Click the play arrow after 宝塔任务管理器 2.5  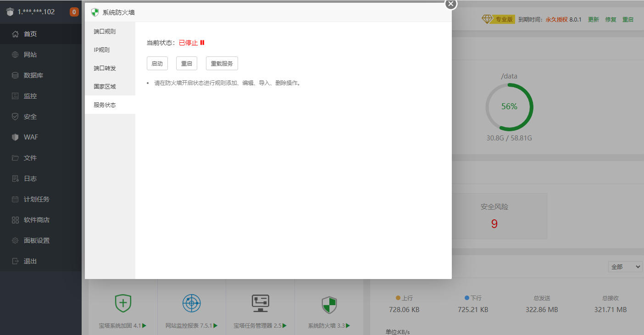(284, 326)
